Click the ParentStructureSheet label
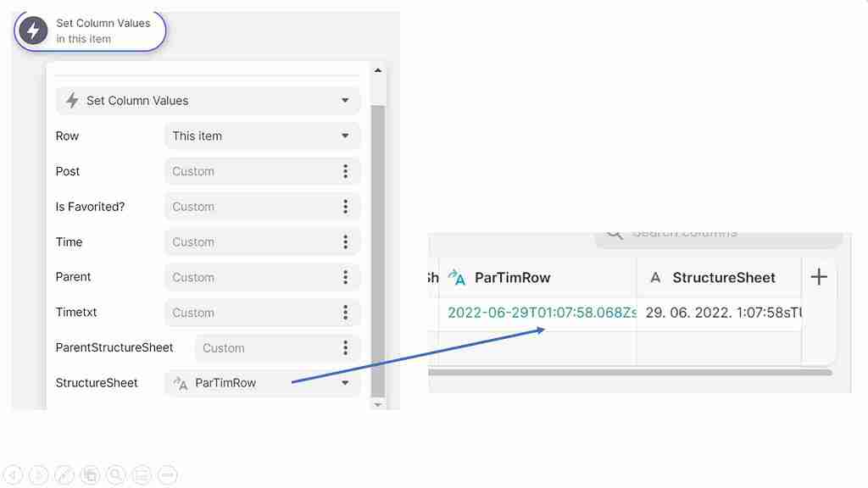This screenshot has width=868, height=488. point(114,347)
